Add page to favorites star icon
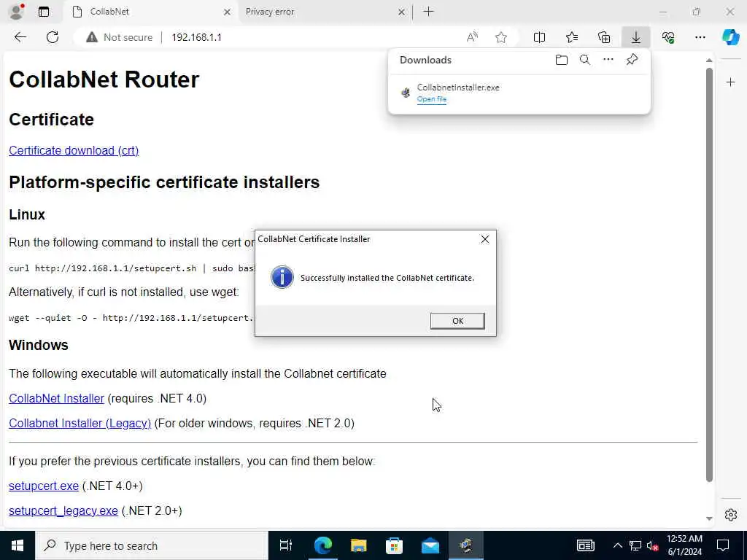Image resolution: width=747 pixels, height=560 pixels. 500,37
